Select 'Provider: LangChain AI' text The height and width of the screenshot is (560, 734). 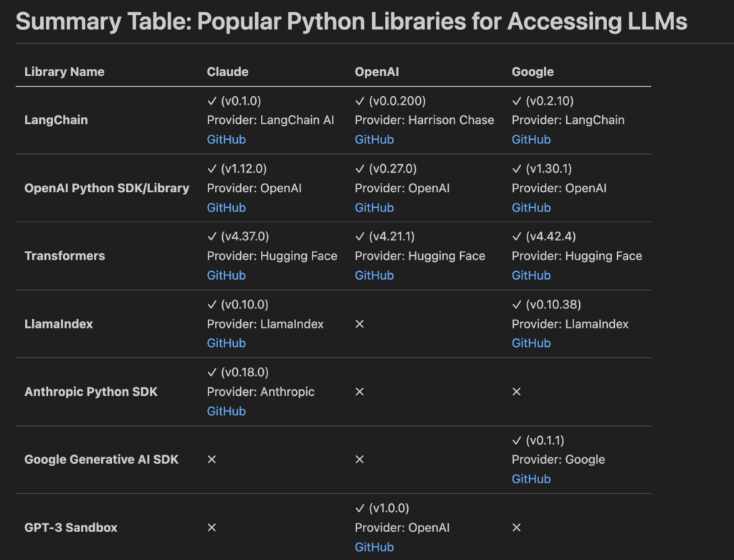tap(270, 120)
